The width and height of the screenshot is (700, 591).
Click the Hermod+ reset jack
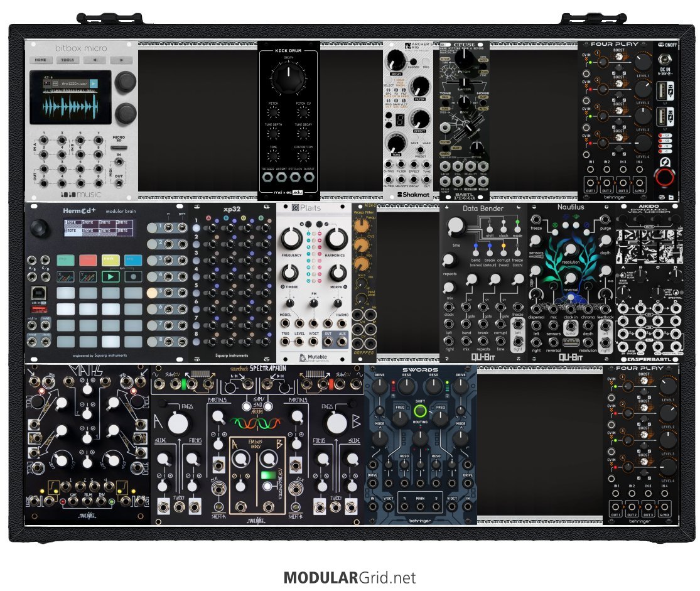click(32, 342)
